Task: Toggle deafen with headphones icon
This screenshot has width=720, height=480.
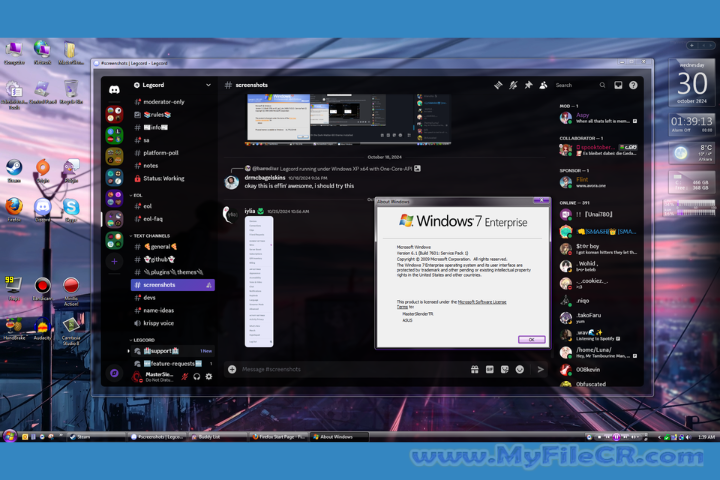Action: [x=197, y=377]
